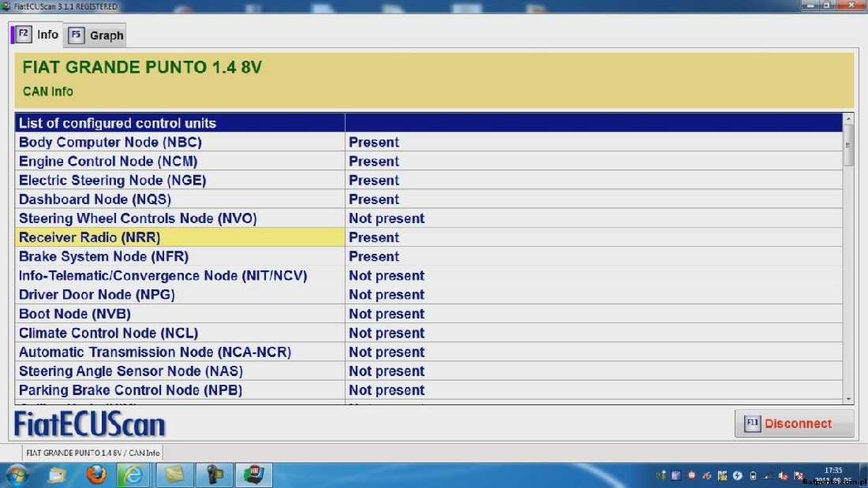
Task: Launch Firefox from the taskbar
Action: click(96, 475)
